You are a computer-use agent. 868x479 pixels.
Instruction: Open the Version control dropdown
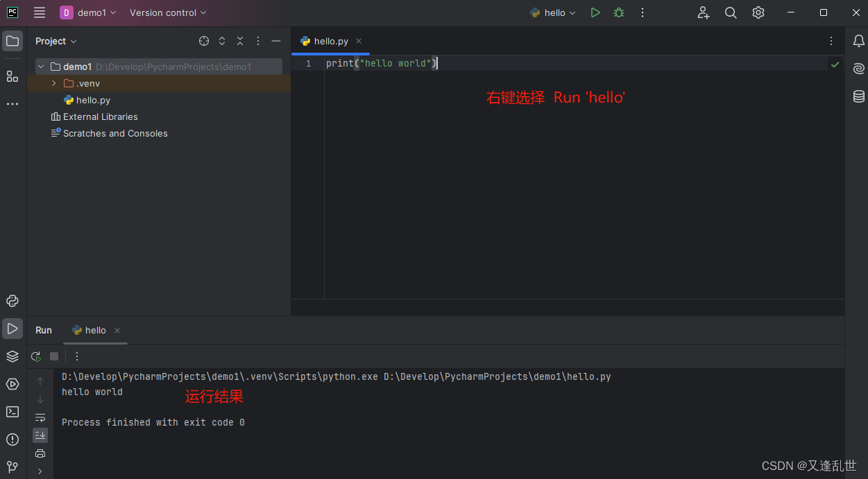pos(168,12)
